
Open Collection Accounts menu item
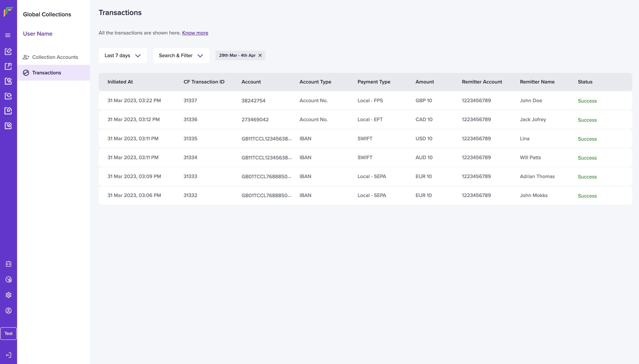tap(55, 57)
